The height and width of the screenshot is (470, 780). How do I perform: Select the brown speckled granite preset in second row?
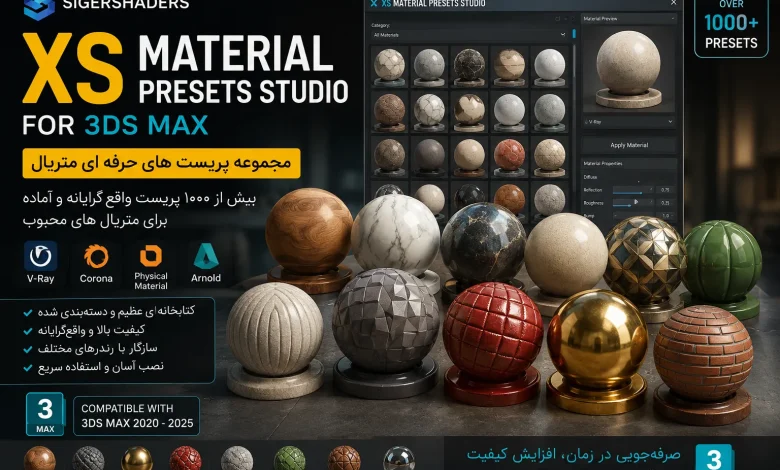point(390,112)
